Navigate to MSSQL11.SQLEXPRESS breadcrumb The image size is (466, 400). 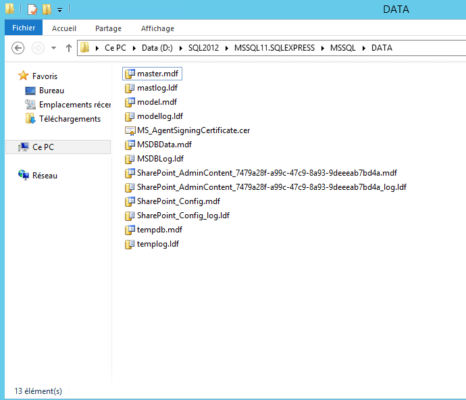(274, 48)
